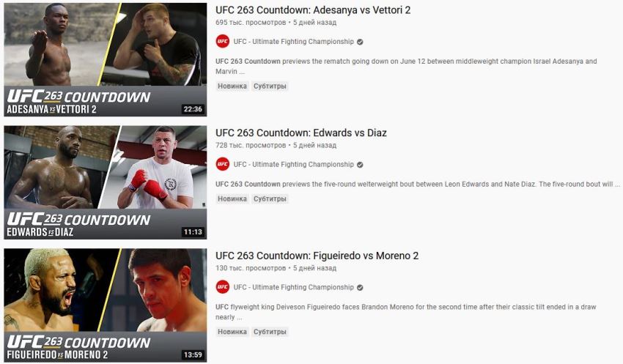Click Новинка badge on Edwards vs Diaz video
The height and width of the screenshot is (364, 623).
[x=232, y=199]
